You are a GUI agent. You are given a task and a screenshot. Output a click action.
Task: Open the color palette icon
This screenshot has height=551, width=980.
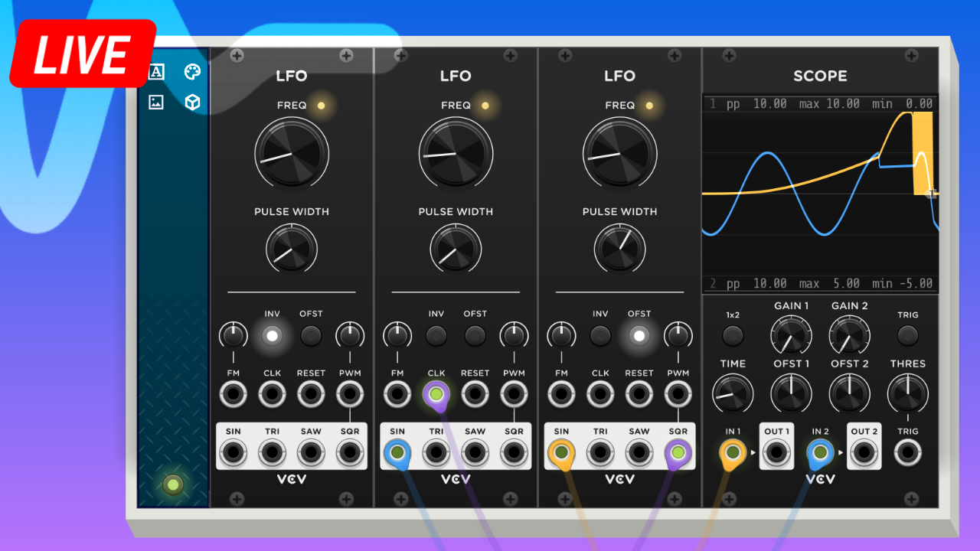(x=192, y=72)
